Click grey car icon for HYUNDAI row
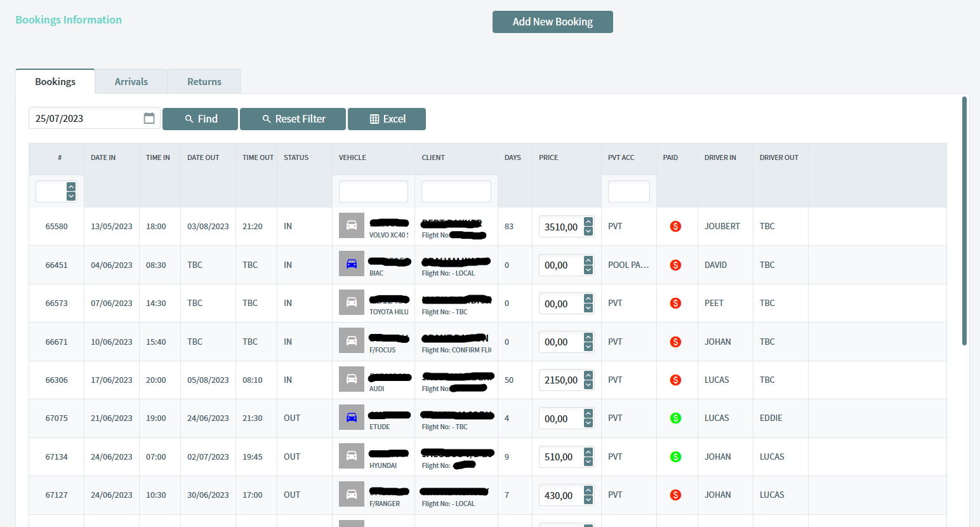980x527 pixels. [351, 456]
